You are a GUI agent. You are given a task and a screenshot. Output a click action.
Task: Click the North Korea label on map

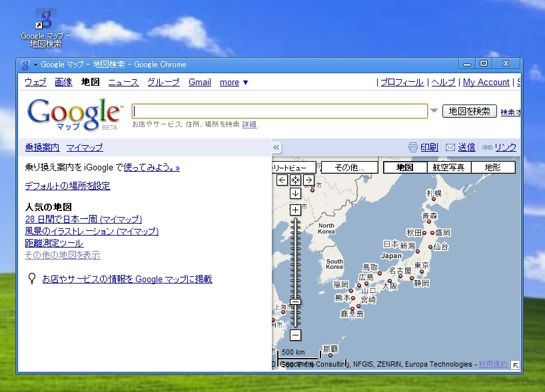pos(326,228)
